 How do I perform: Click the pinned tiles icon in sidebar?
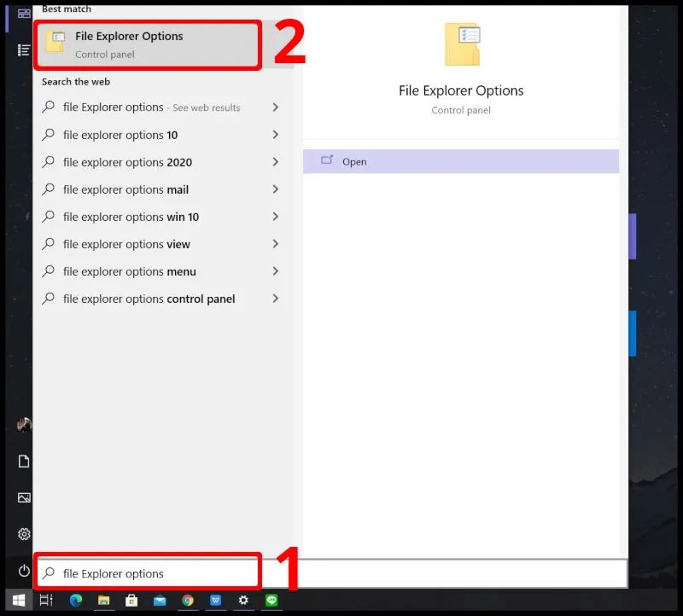point(24,14)
